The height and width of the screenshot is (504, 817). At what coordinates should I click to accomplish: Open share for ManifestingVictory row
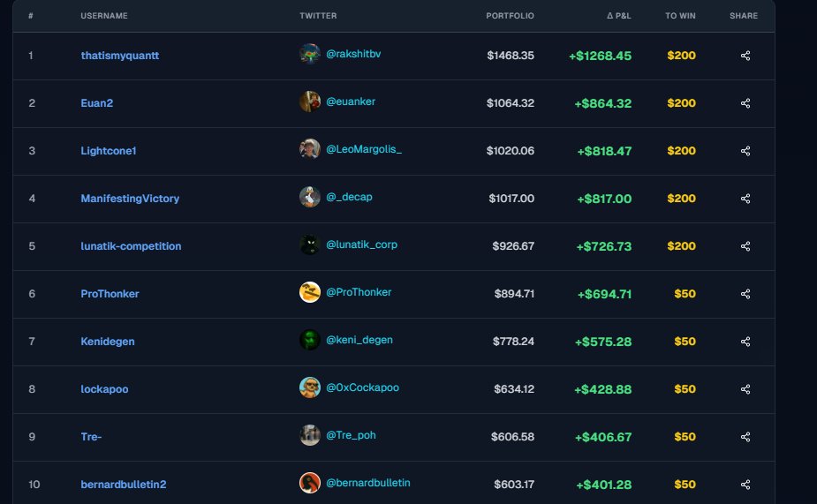[x=745, y=199]
